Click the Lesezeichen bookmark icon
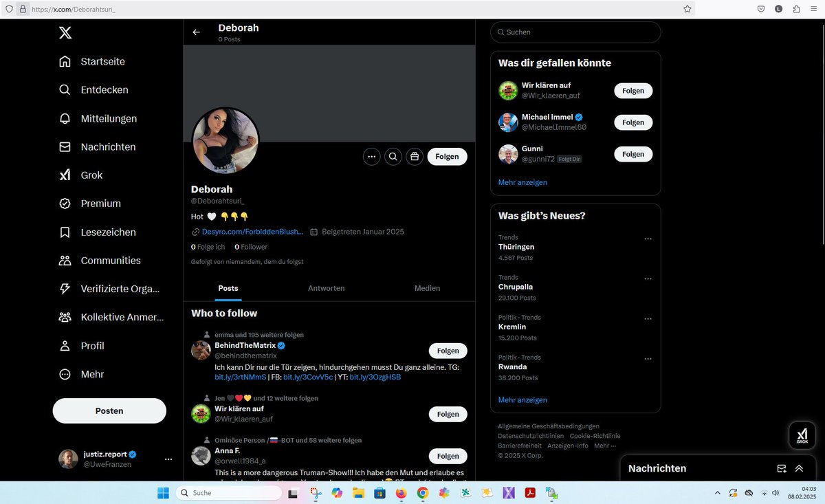Screen dimensions: 825x504 (x=65, y=232)
